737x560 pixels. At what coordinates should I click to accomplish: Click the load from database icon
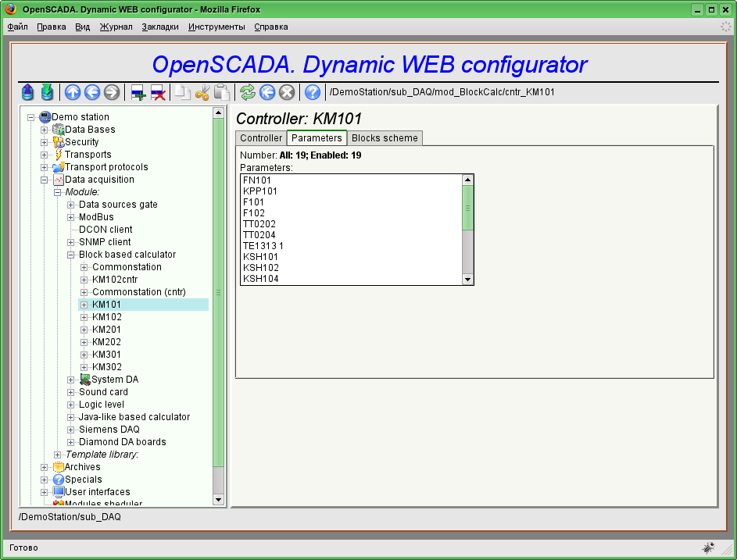coord(27,92)
